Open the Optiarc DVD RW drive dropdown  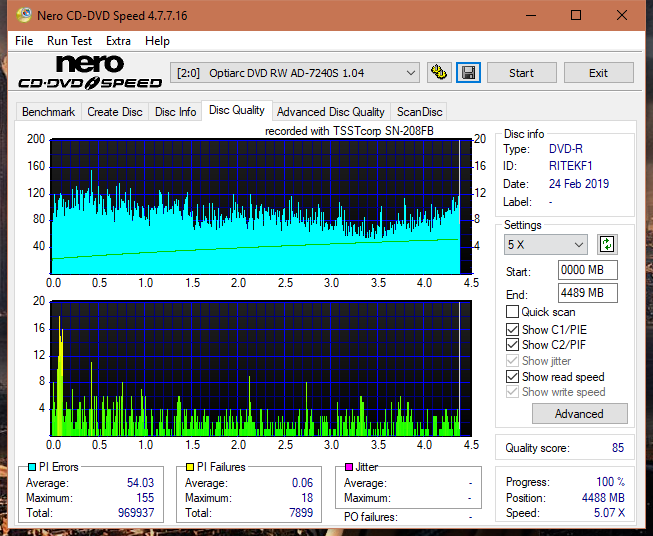point(294,73)
